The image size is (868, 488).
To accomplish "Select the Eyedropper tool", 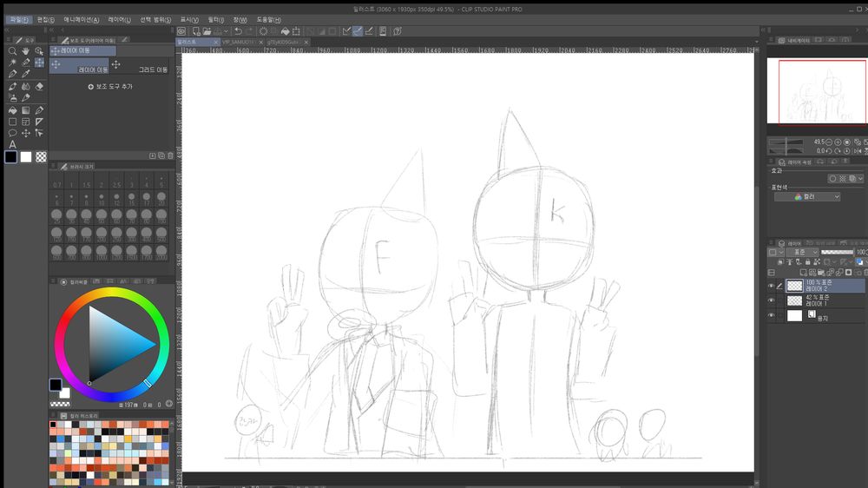I will click(26, 75).
